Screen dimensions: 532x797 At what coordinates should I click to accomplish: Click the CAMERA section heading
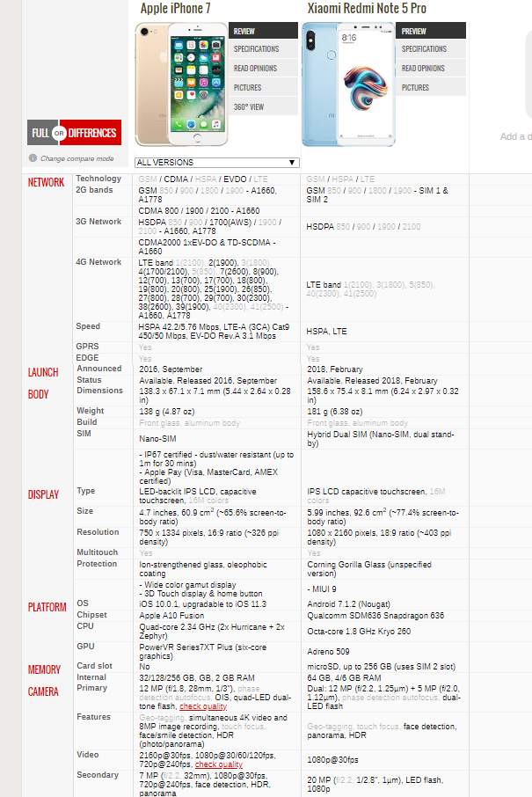43,691
